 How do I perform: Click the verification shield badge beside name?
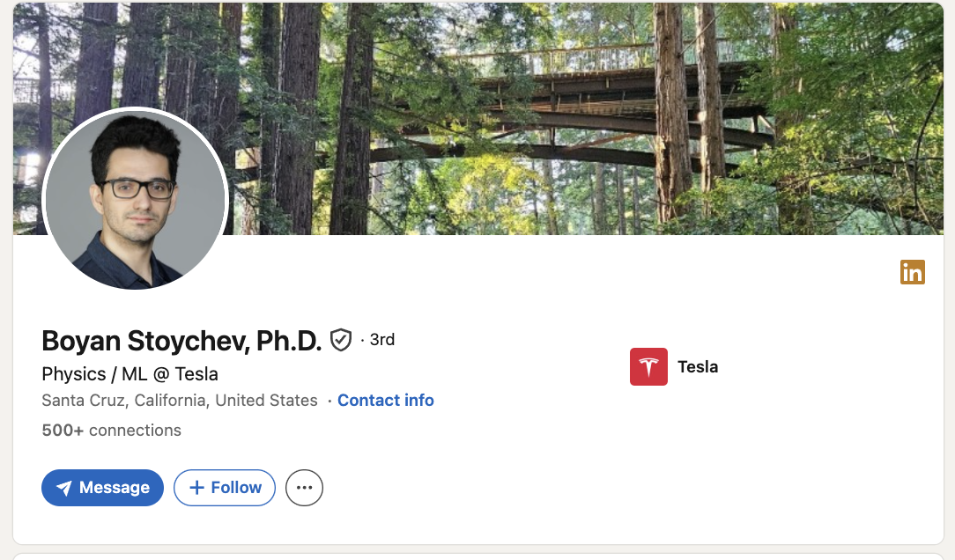point(341,340)
